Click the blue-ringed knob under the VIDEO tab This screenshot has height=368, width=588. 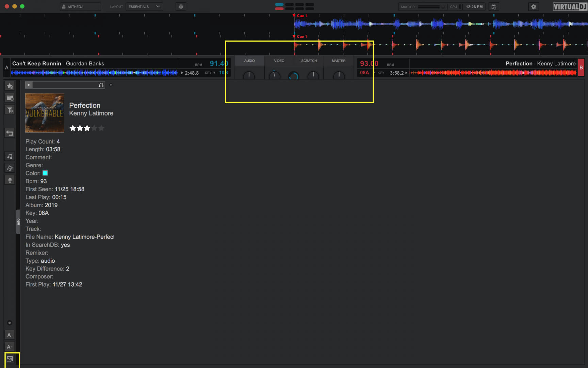click(294, 76)
